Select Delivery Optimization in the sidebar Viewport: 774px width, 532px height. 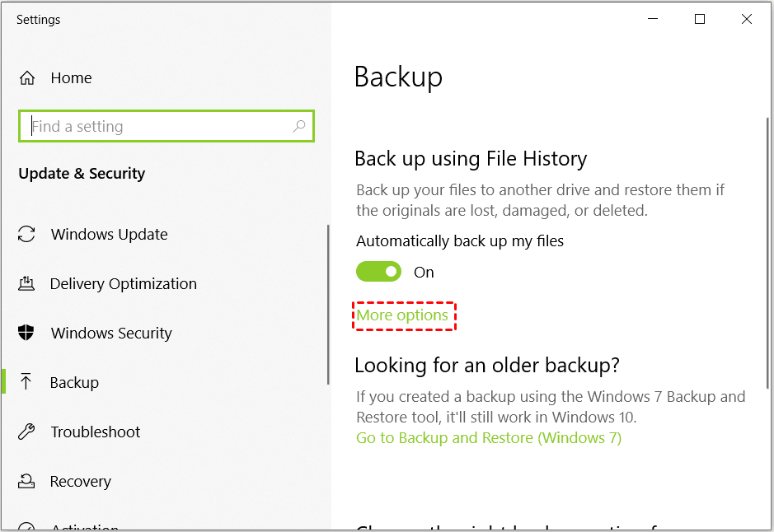coord(124,284)
